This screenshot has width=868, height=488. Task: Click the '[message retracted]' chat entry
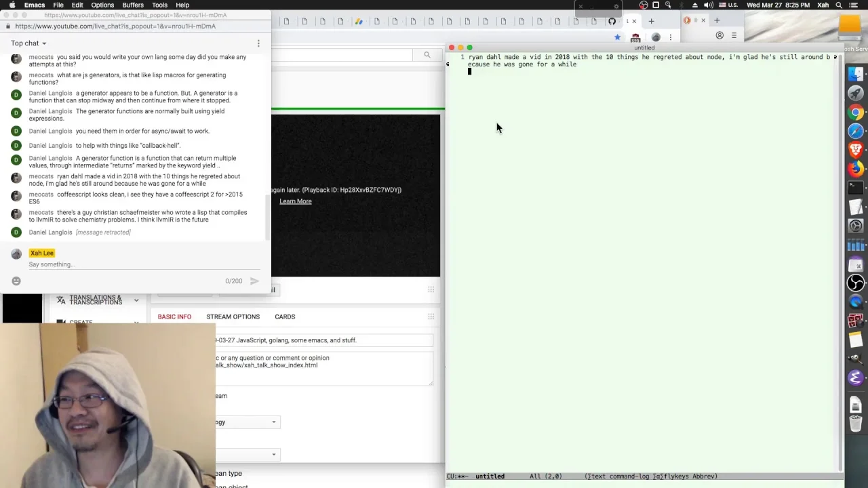(103, 232)
